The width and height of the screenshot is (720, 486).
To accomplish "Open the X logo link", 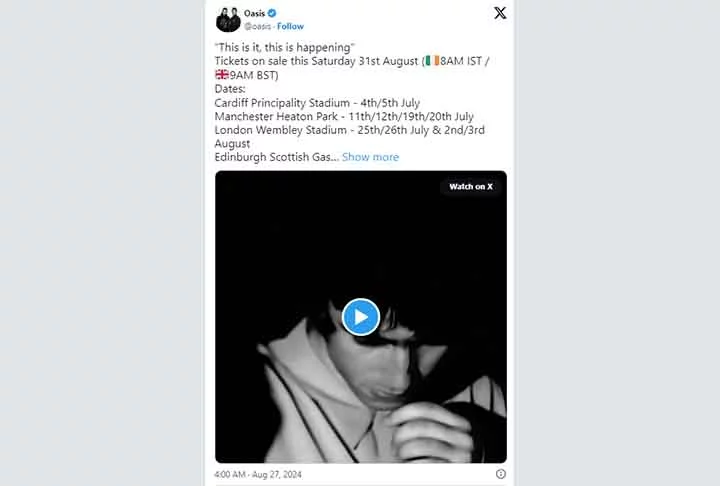I will click(x=499, y=13).
